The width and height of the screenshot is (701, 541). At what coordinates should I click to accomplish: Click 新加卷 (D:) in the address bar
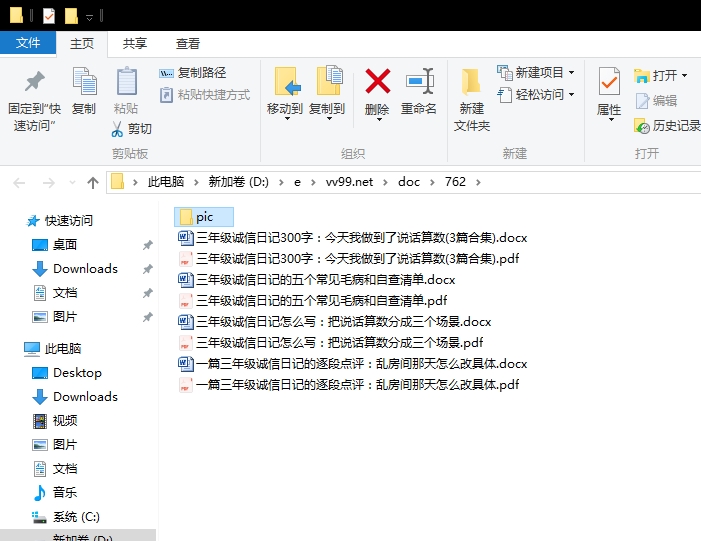[x=239, y=182]
